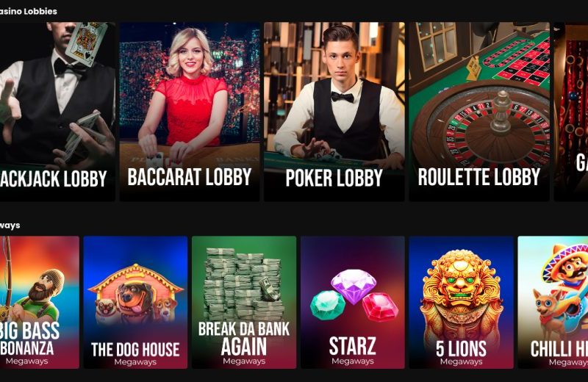The width and height of the screenshot is (588, 382).
Task: Click the Megaways section heading
Action: click(x=10, y=226)
